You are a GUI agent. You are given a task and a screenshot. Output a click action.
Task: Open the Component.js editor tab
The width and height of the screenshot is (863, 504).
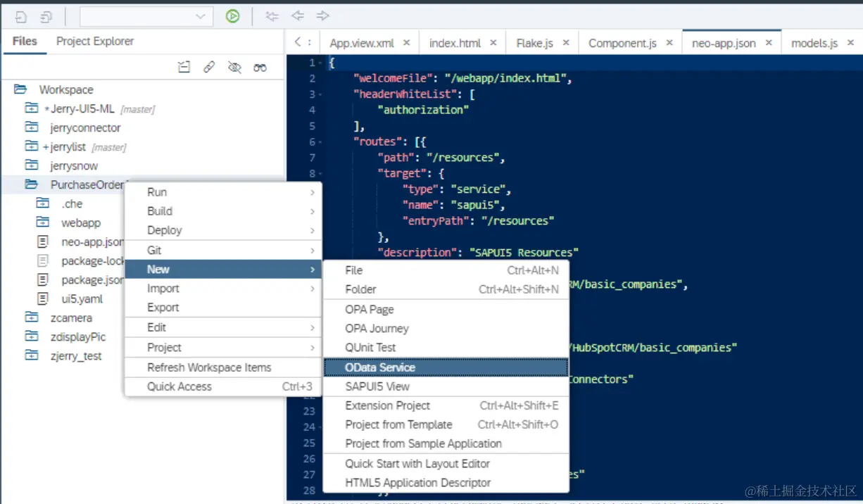(622, 43)
